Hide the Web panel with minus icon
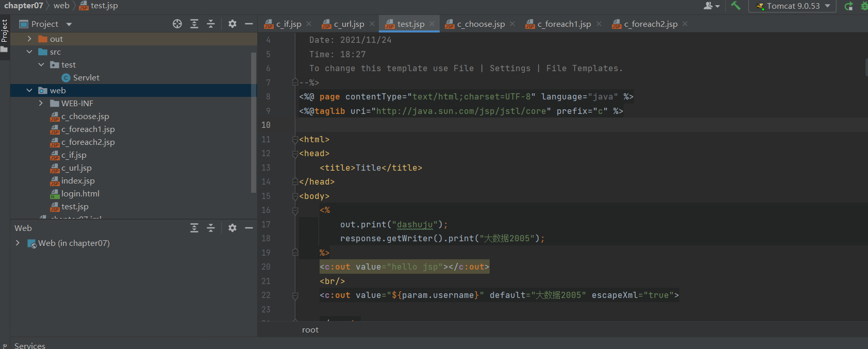Viewport: 868px width, 349px height. [x=249, y=228]
